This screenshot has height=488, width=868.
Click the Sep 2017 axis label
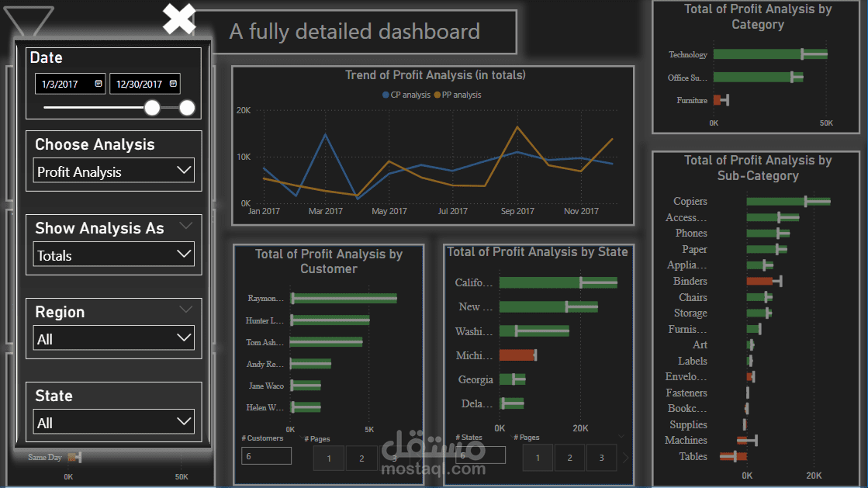tap(517, 211)
